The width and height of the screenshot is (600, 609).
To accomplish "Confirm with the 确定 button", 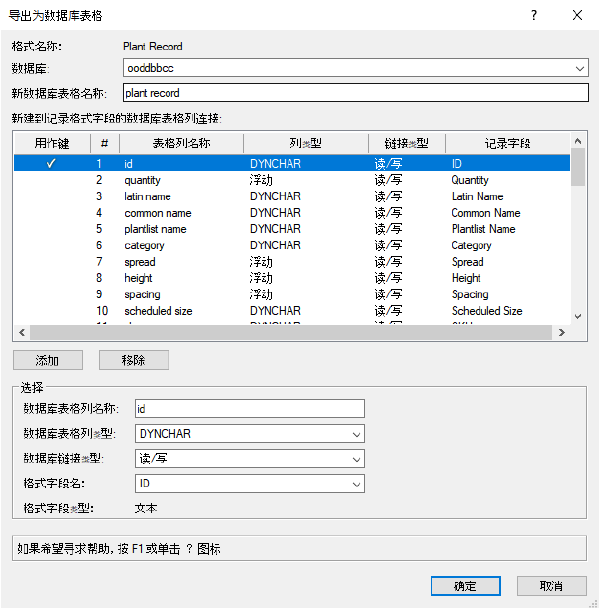I will coord(465,586).
